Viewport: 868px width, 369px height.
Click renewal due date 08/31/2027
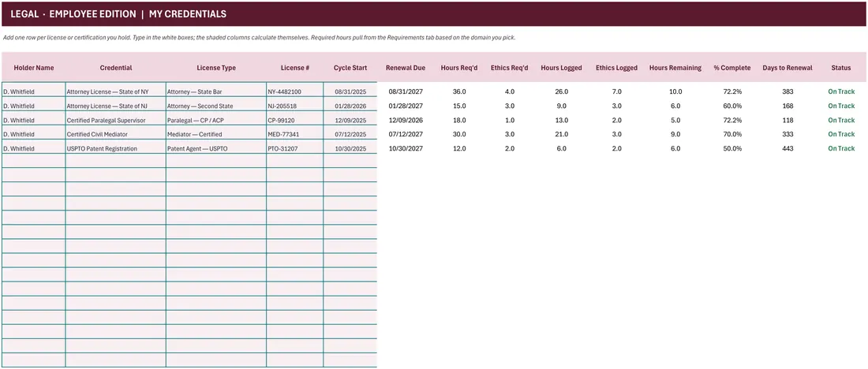406,91
